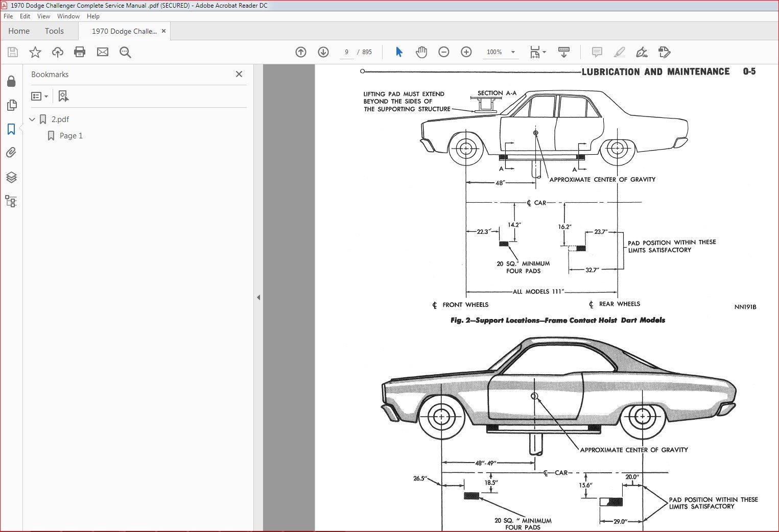
Task: Select the 1970 Dodge Challe... document tab
Action: click(124, 31)
